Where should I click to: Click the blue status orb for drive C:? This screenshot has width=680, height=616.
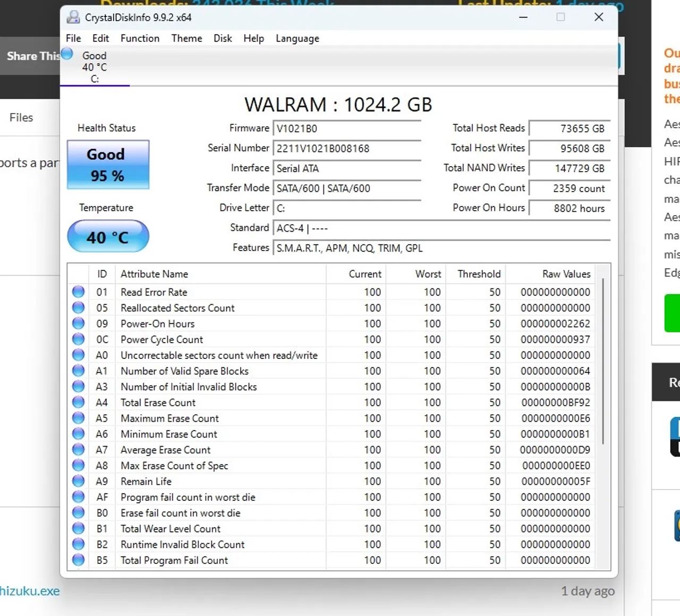point(67,53)
